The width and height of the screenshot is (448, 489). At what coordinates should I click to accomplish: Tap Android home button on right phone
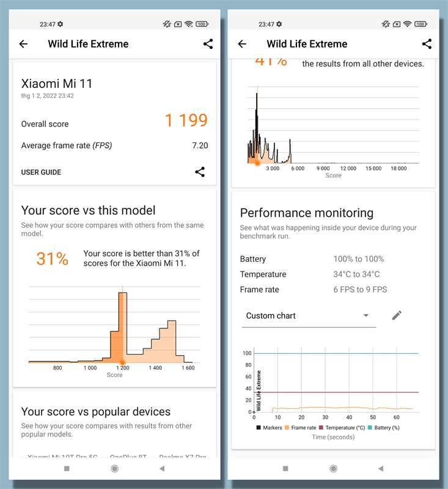click(x=334, y=468)
